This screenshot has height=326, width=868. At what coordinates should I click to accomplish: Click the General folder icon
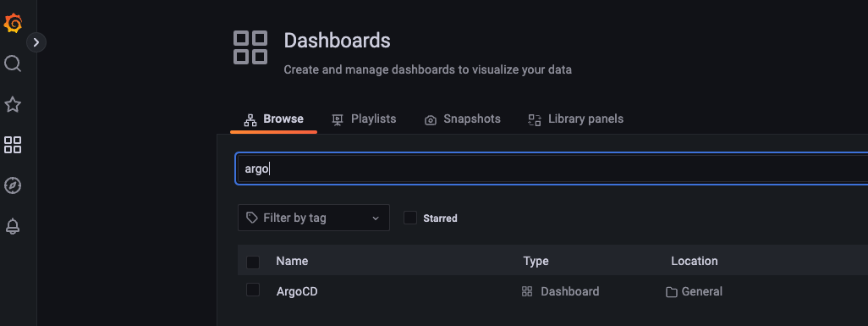click(672, 292)
